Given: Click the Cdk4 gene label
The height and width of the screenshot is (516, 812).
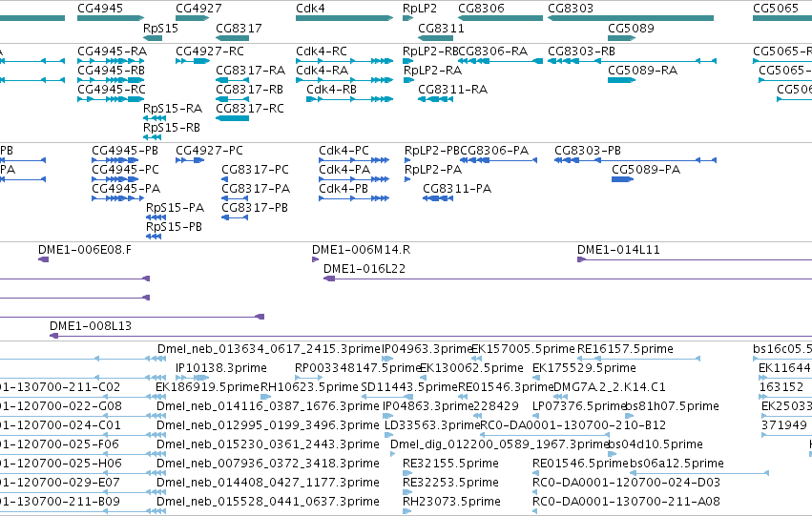Looking at the screenshot, I should [x=310, y=9].
